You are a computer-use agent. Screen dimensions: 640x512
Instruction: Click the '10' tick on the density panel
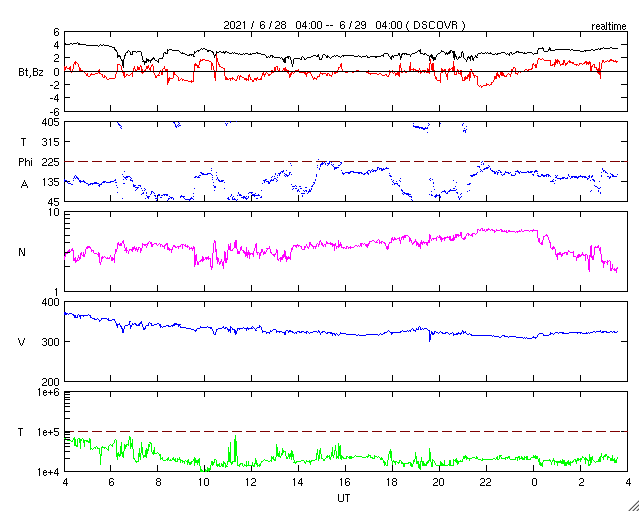click(54, 212)
